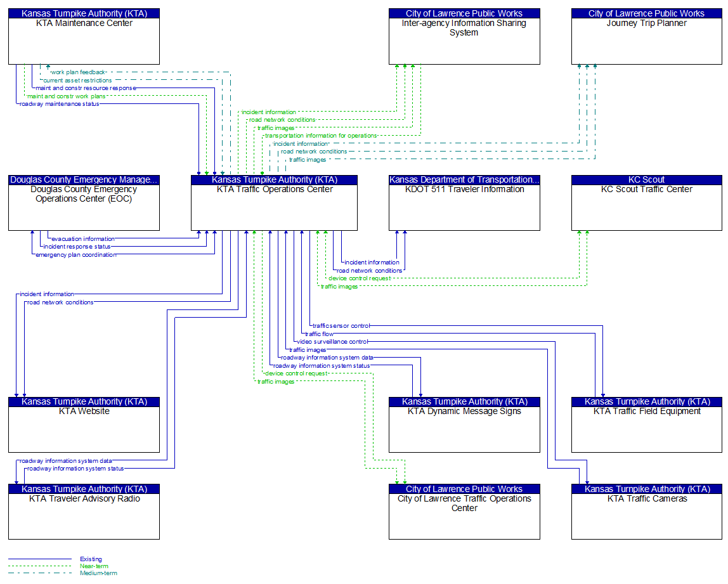Click the Inter-agency Information Sharing System box

coord(464,36)
